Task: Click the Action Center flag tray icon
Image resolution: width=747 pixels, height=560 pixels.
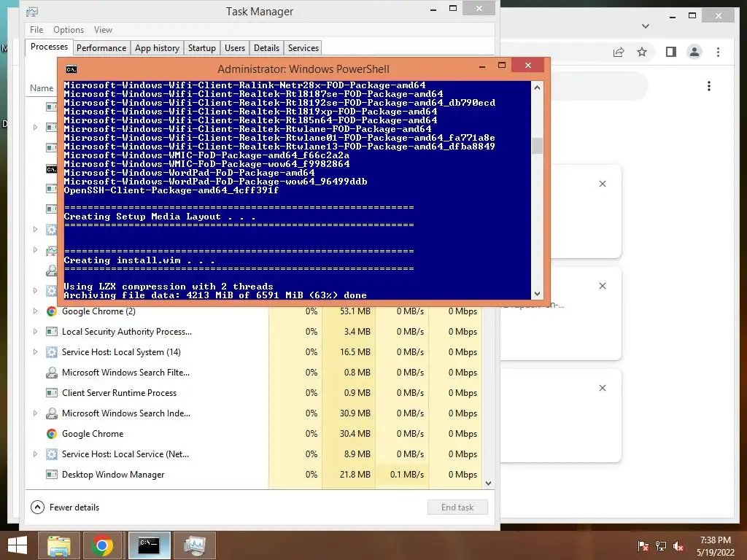Action: (643, 546)
